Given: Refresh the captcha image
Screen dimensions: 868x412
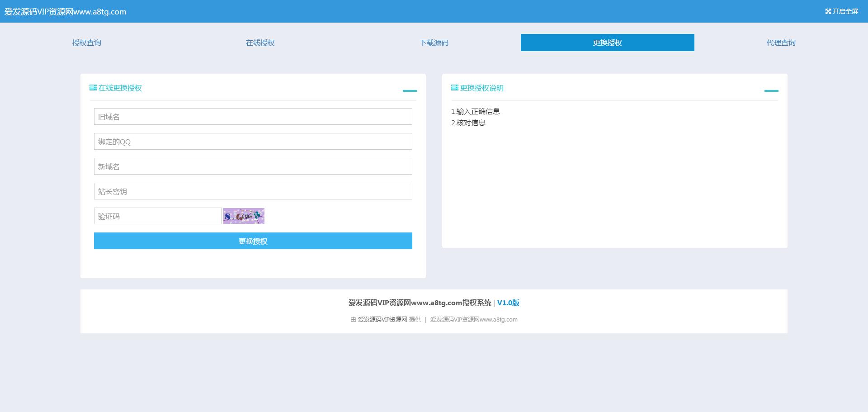Looking at the screenshot, I should [244, 216].
